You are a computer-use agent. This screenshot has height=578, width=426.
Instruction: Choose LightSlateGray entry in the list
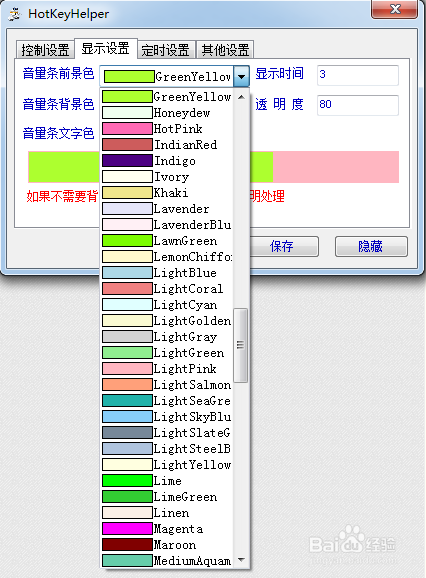click(167, 433)
